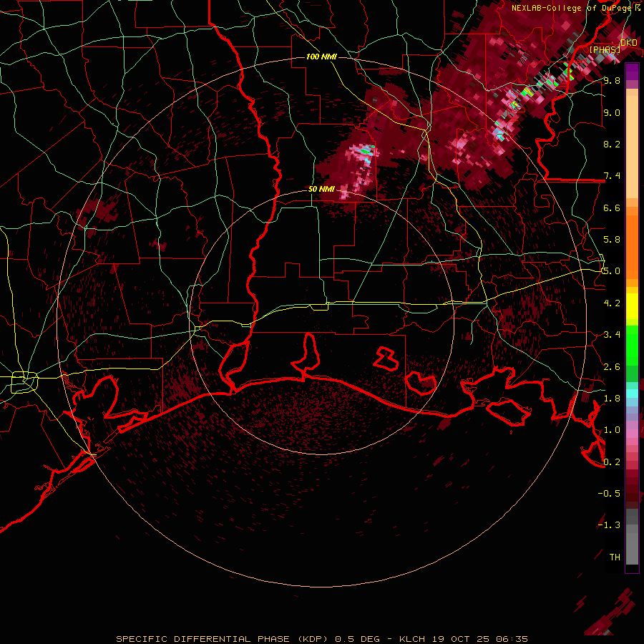Click the -0.5 scale value

[609, 494]
